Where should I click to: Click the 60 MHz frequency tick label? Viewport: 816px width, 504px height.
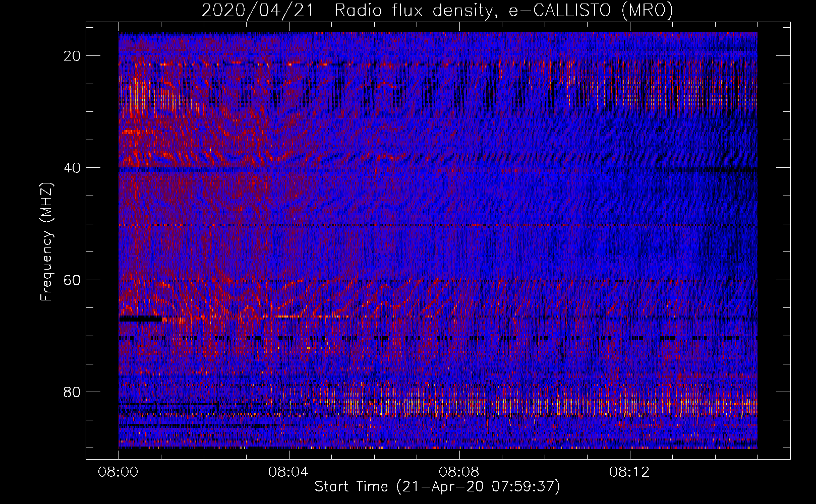tap(73, 280)
